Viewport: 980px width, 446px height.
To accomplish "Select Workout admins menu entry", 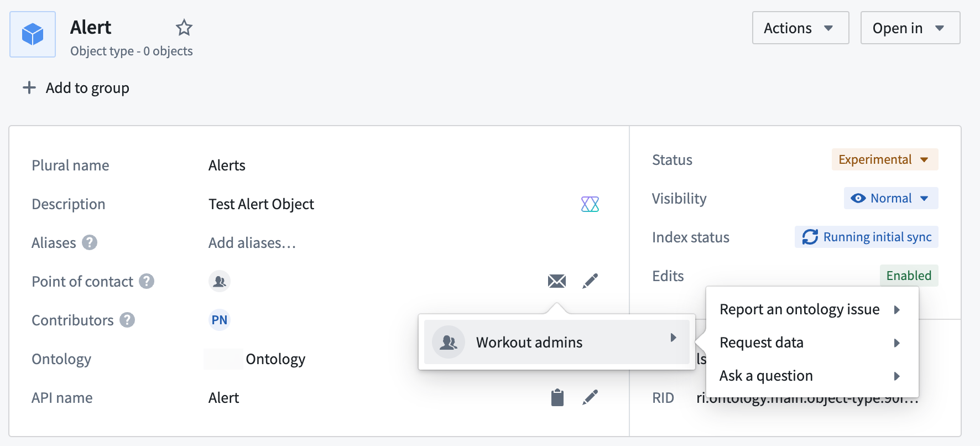I will 557,342.
